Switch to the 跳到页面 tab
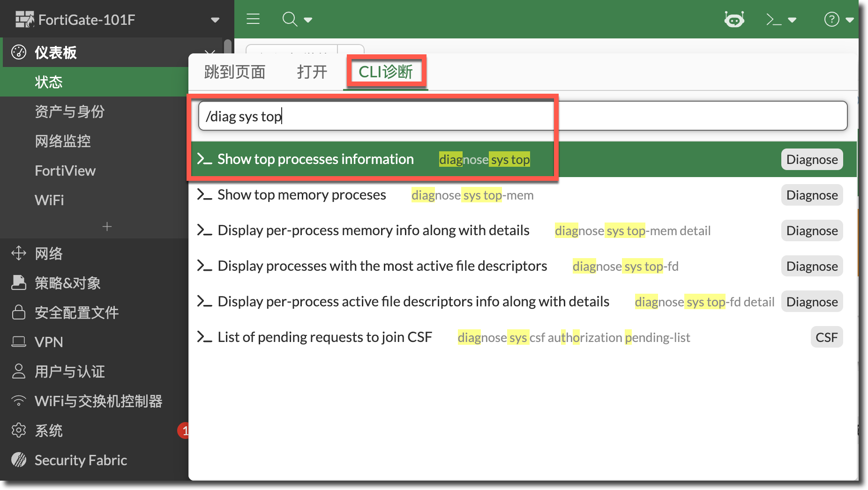 click(235, 72)
